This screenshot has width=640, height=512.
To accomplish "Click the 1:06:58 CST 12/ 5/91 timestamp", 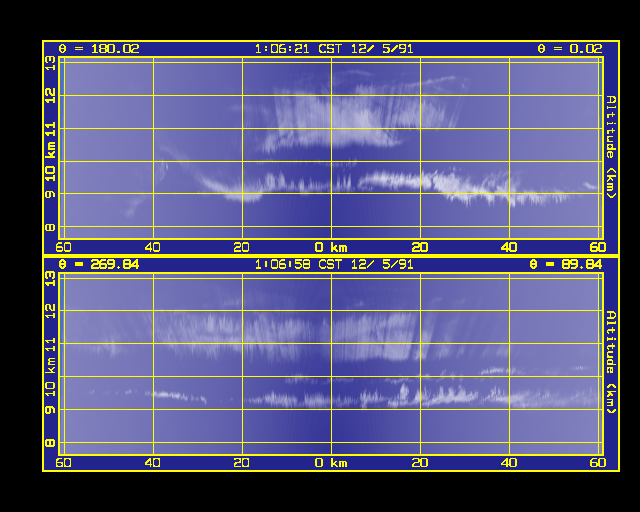I will click(x=334, y=265).
